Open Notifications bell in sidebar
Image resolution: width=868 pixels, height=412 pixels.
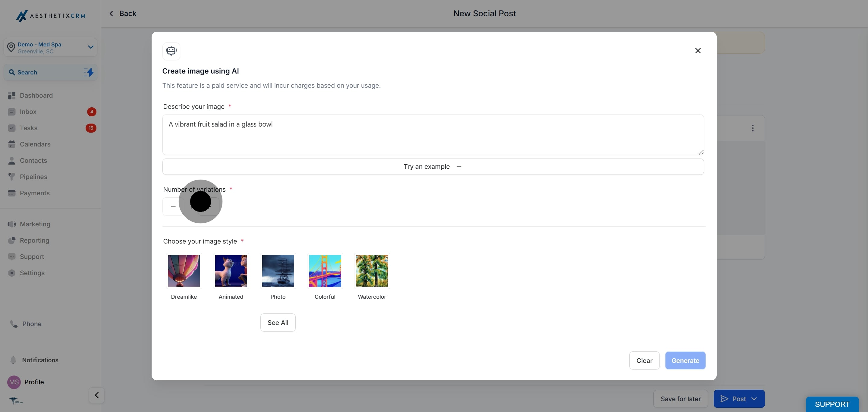pyautogui.click(x=13, y=360)
